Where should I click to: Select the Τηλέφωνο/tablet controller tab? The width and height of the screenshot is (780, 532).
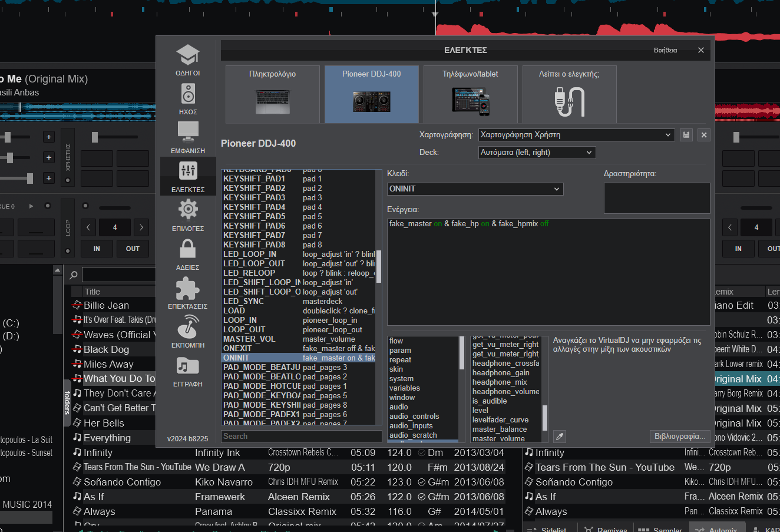tap(470, 94)
